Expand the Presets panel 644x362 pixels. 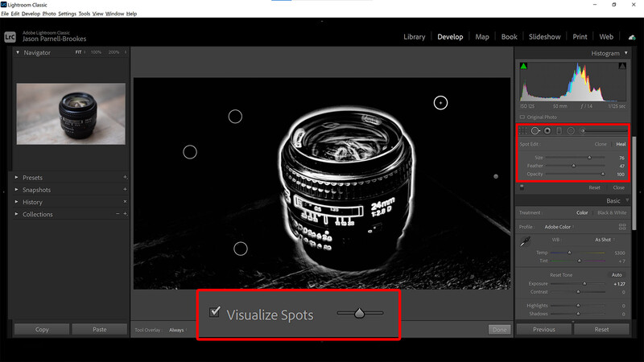point(16,177)
